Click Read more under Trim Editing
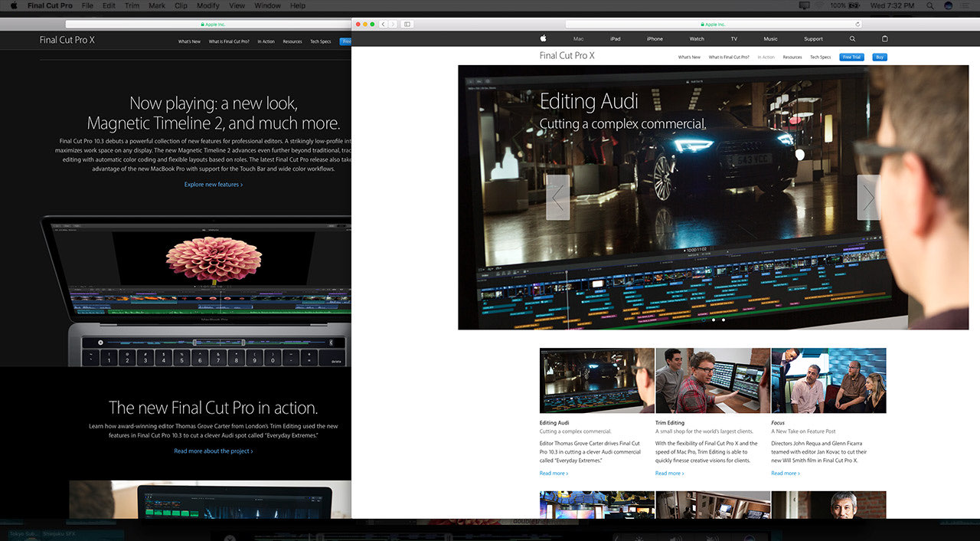 669,474
